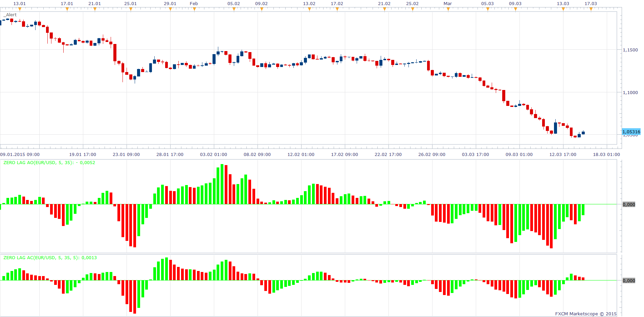This screenshot has height=317, width=644.
Task: Click the orange marker under 13.01
Action: [x=20, y=9]
